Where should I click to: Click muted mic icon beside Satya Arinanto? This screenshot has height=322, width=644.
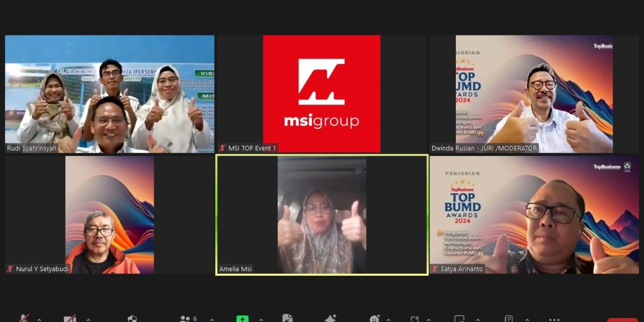click(435, 269)
